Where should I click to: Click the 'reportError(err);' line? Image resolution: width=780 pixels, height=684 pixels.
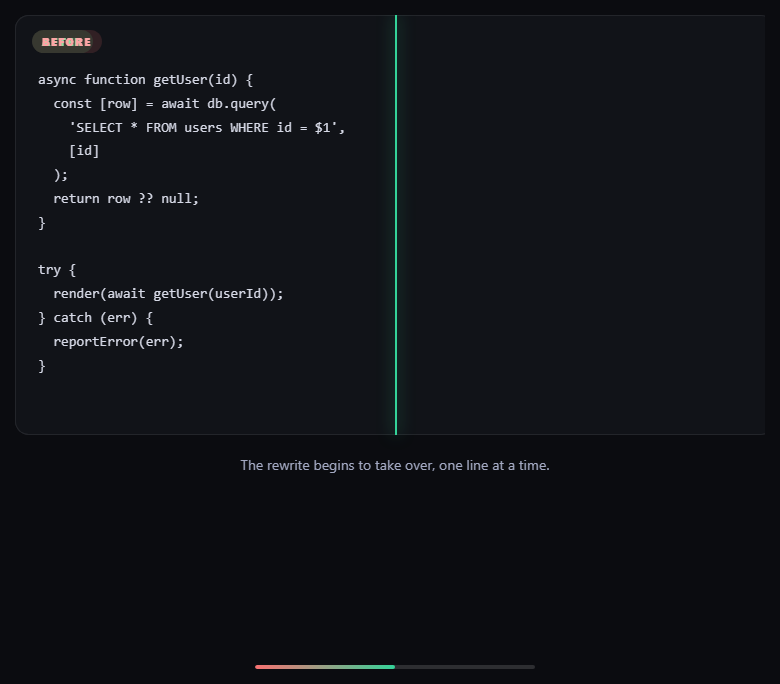pyautogui.click(x=118, y=342)
